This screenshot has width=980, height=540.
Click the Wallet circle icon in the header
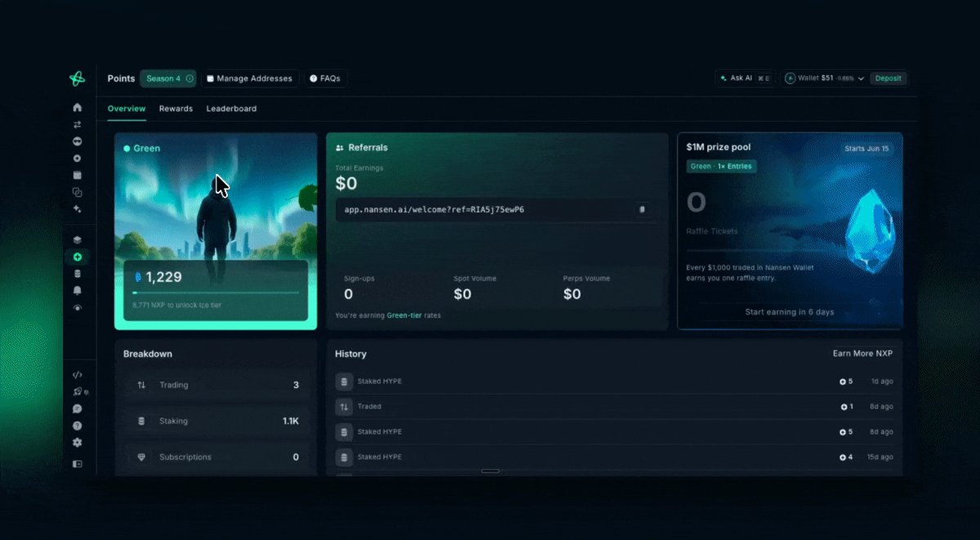[791, 78]
